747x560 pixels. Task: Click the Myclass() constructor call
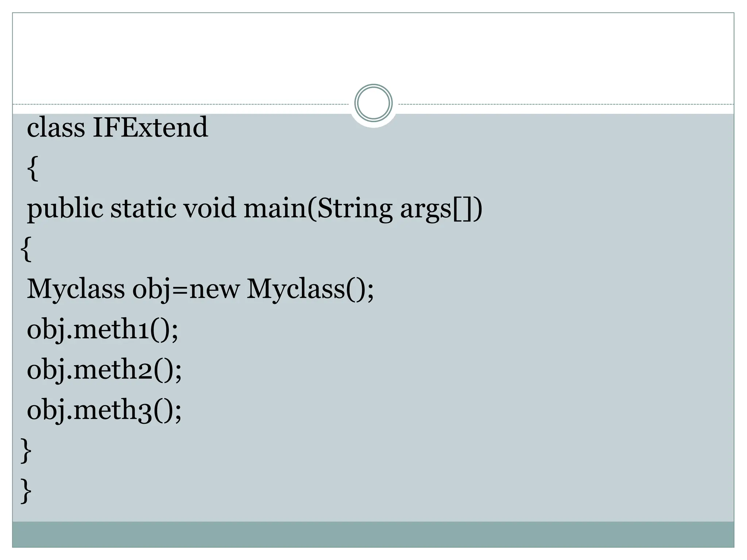click(x=310, y=289)
